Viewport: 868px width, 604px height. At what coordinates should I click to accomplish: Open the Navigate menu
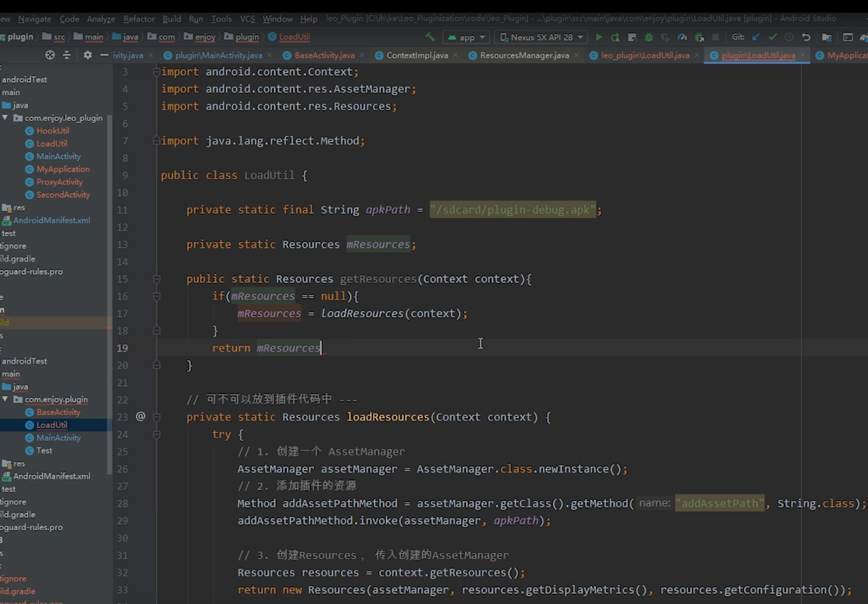[34, 19]
